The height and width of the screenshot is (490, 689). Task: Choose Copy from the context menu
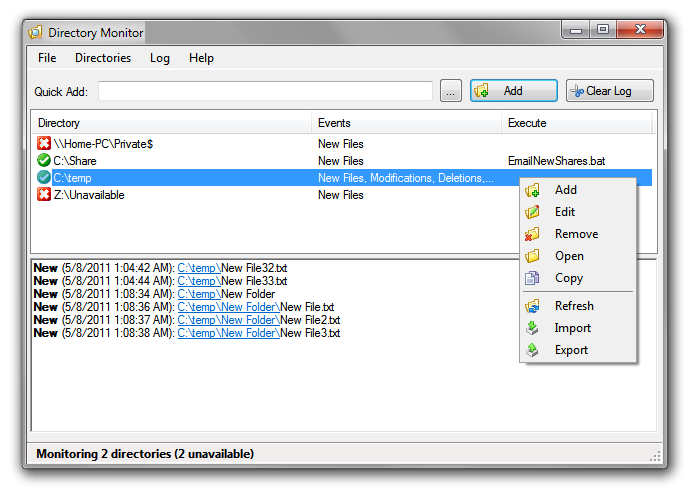click(578, 278)
